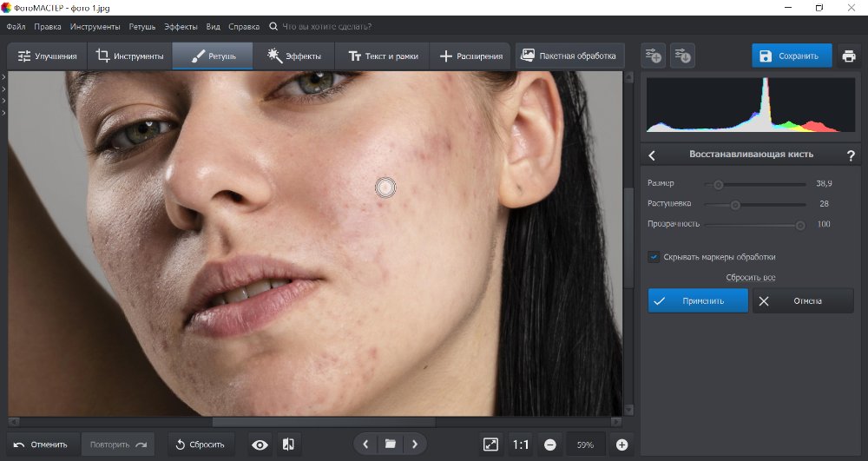Go to previous photo with the left arrow
This screenshot has width=868, height=461.
pyautogui.click(x=365, y=445)
